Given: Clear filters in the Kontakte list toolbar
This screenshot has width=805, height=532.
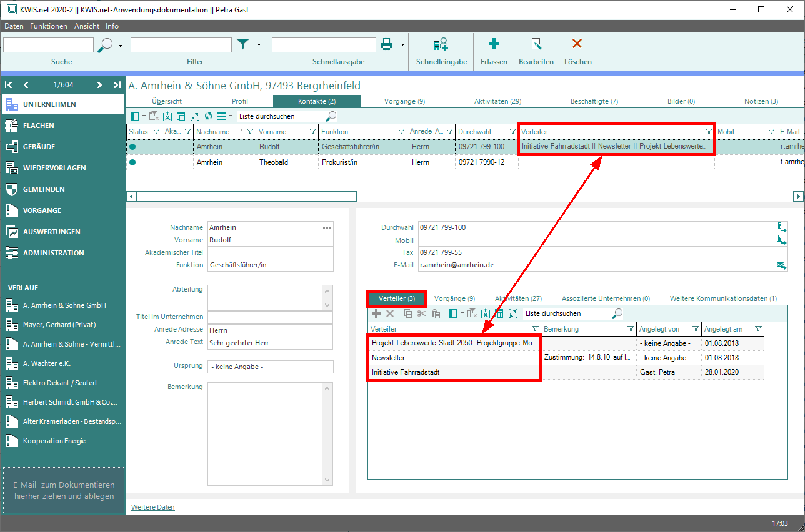Looking at the screenshot, I should point(154,116).
